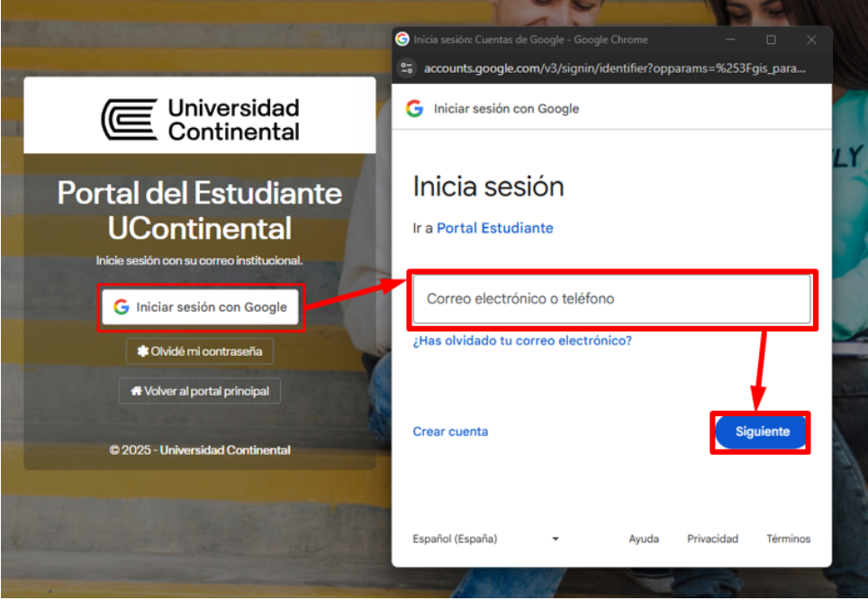
Task: Maximize the Google sign-in popup window
Action: 771,40
